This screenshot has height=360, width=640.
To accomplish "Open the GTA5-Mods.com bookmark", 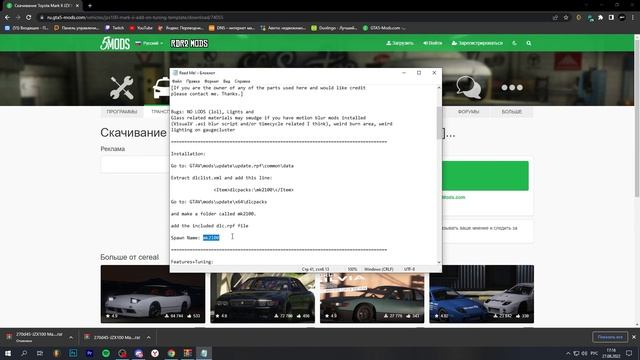I will coord(381,28).
